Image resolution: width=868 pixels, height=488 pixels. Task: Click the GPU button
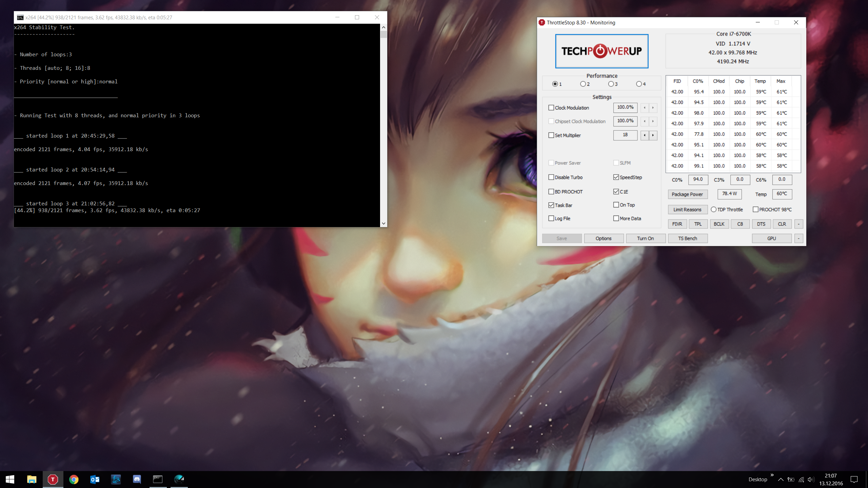tap(772, 238)
